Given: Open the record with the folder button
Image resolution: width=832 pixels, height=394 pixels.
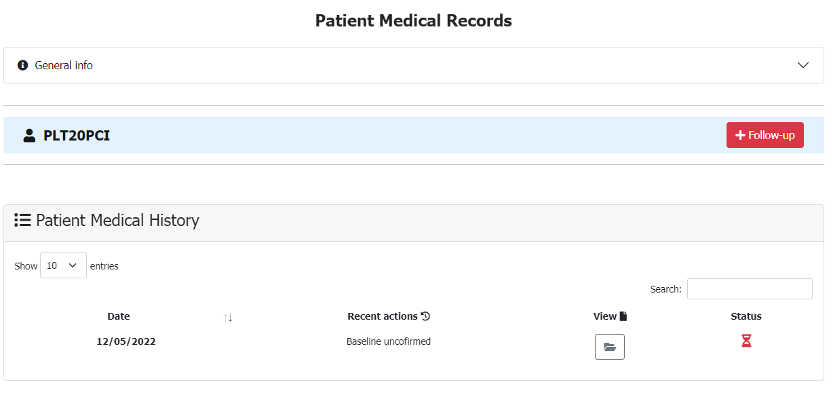Looking at the screenshot, I should click(610, 347).
